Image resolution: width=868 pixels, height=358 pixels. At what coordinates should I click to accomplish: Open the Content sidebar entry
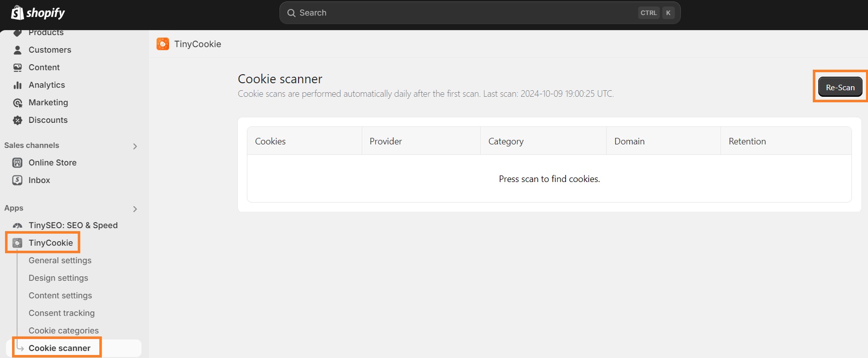coord(44,67)
